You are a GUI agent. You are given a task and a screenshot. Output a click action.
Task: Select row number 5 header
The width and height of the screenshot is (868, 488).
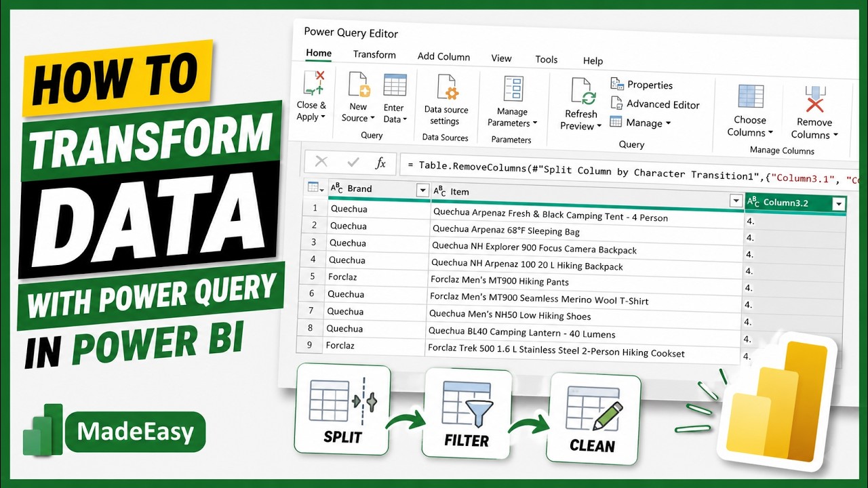point(311,277)
